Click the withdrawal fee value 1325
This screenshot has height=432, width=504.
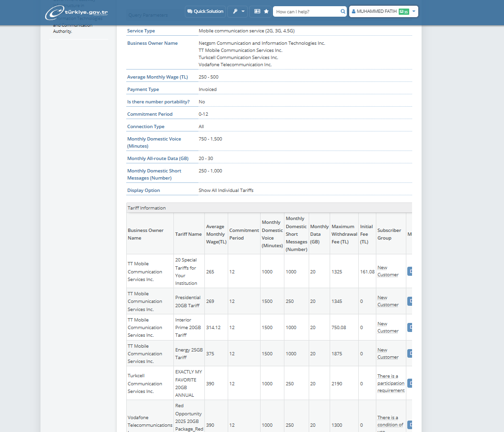coord(337,271)
